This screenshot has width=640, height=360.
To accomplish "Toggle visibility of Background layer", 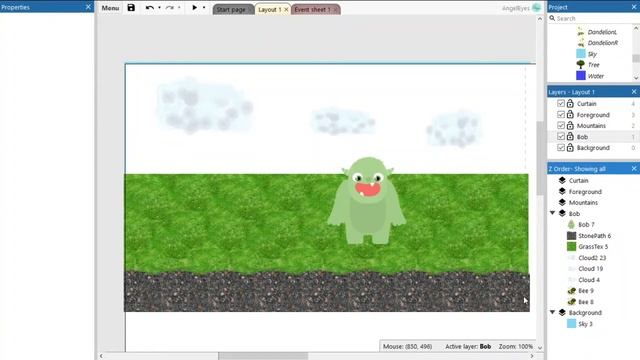I will click(x=561, y=147).
